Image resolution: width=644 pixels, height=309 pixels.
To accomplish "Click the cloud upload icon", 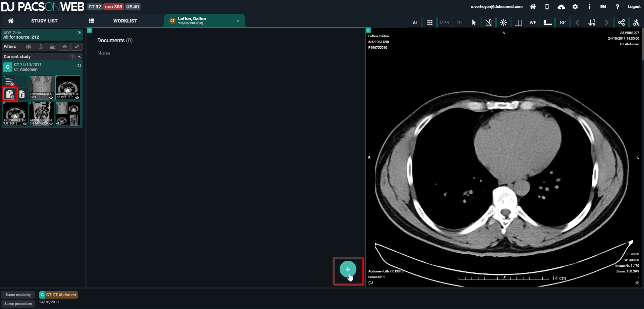I will pos(561,7).
